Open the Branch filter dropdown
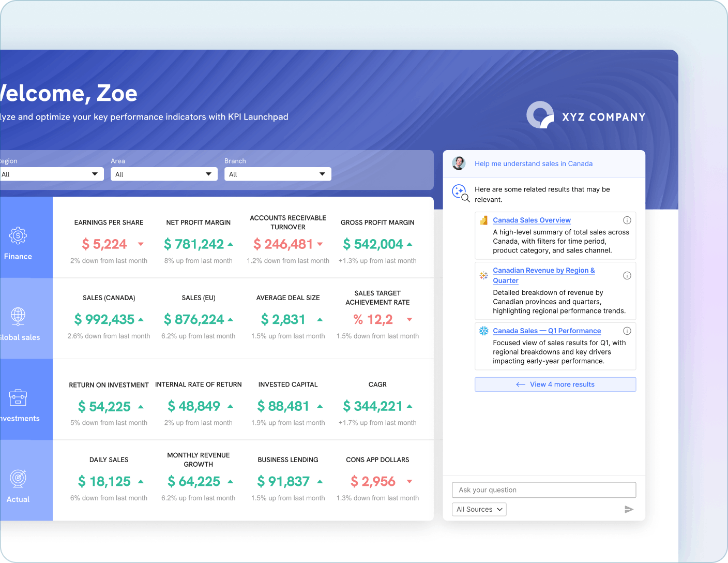This screenshot has height=563, width=728. coord(278,174)
